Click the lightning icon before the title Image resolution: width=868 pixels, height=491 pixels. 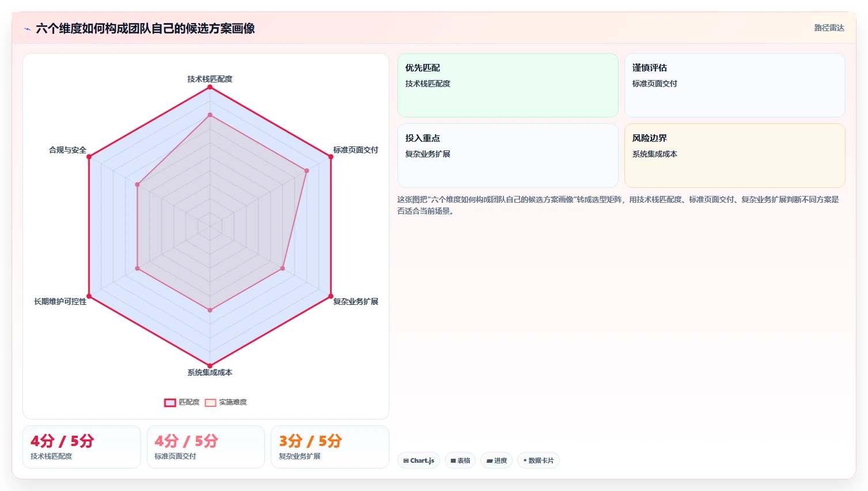point(27,29)
